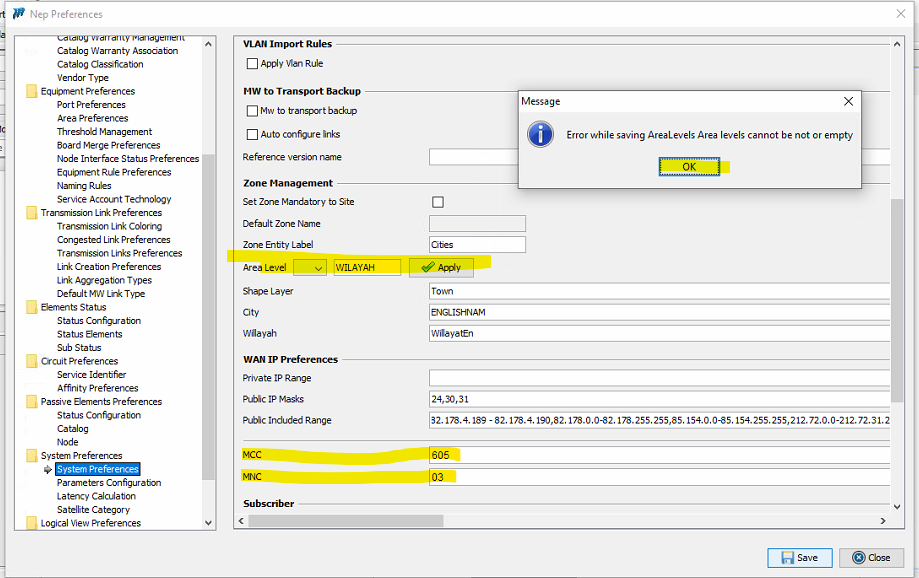Click the Apply button for Area Level
The height and width of the screenshot is (578, 919).
tap(441, 268)
